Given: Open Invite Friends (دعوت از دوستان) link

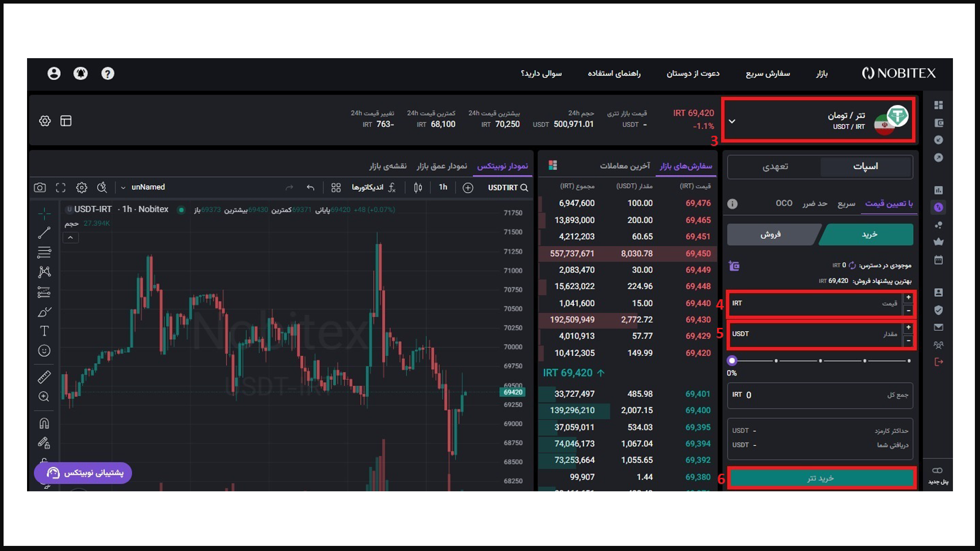Looking at the screenshot, I should click(x=693, y=73).
